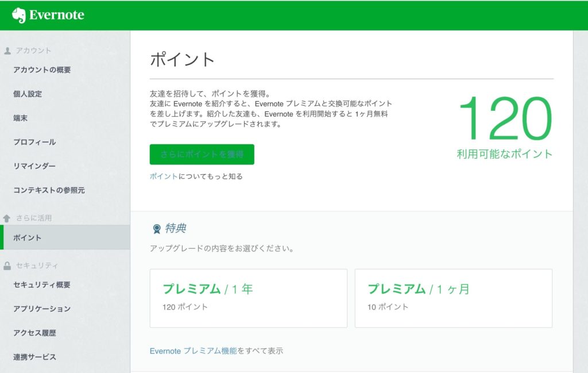Click the セキュリティ section header label
This screenshot has height=373, width=588.
(x=37, y=266)
